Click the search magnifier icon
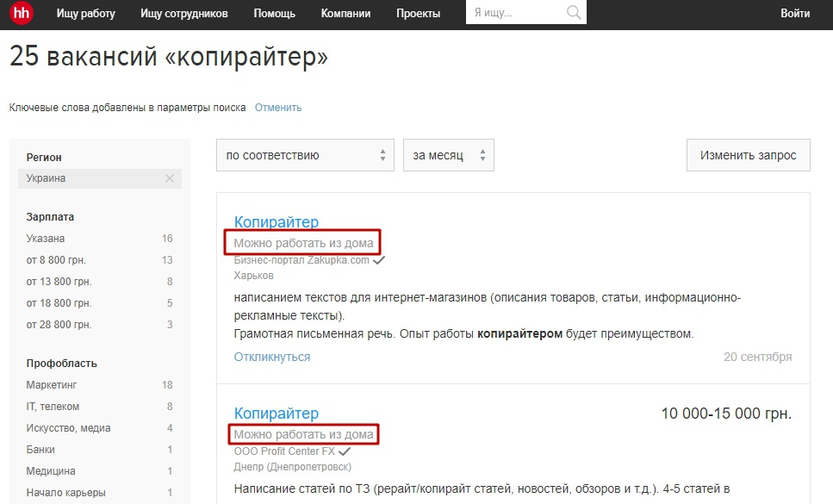 click(x=573, y=13)
